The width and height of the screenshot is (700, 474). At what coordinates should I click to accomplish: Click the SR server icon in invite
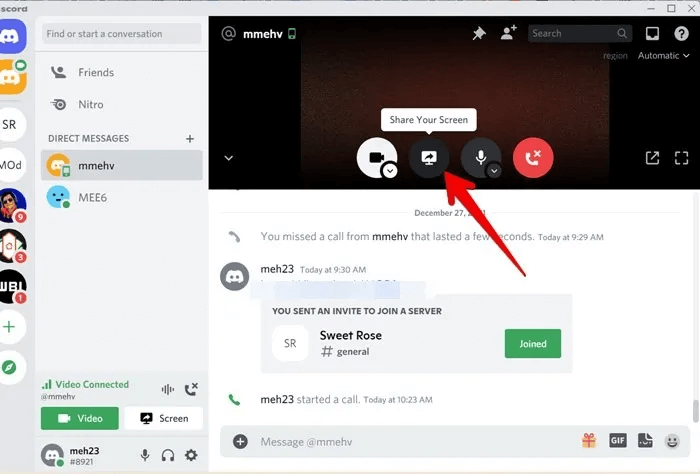pyautogui.click(x=290, y=343)
